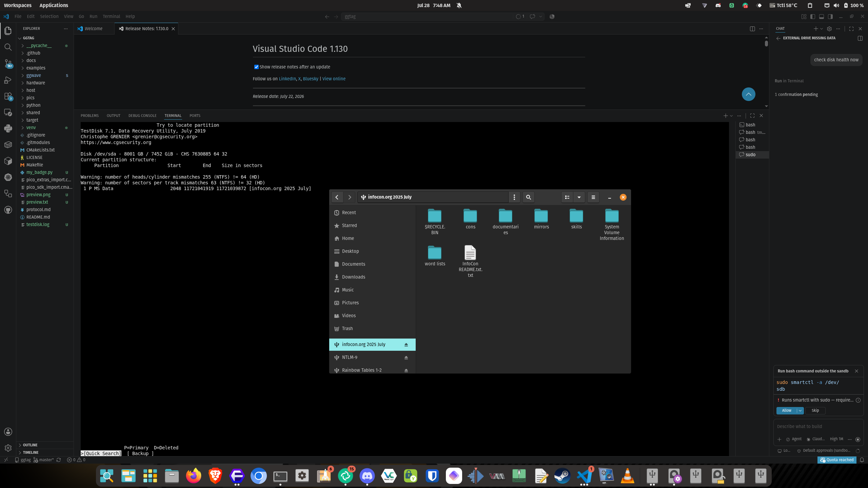Focus the Describe what to build input
Image resolution: width=868 pixels, height=488 pixels.
(818, 427)
